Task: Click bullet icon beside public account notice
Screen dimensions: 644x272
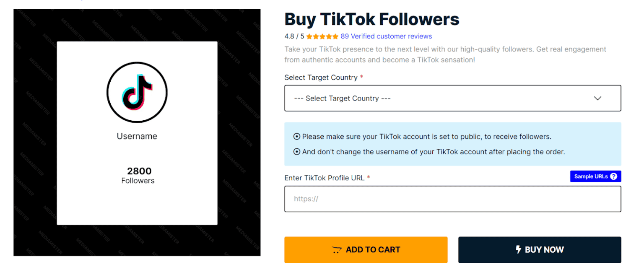Action: [297, 137]
